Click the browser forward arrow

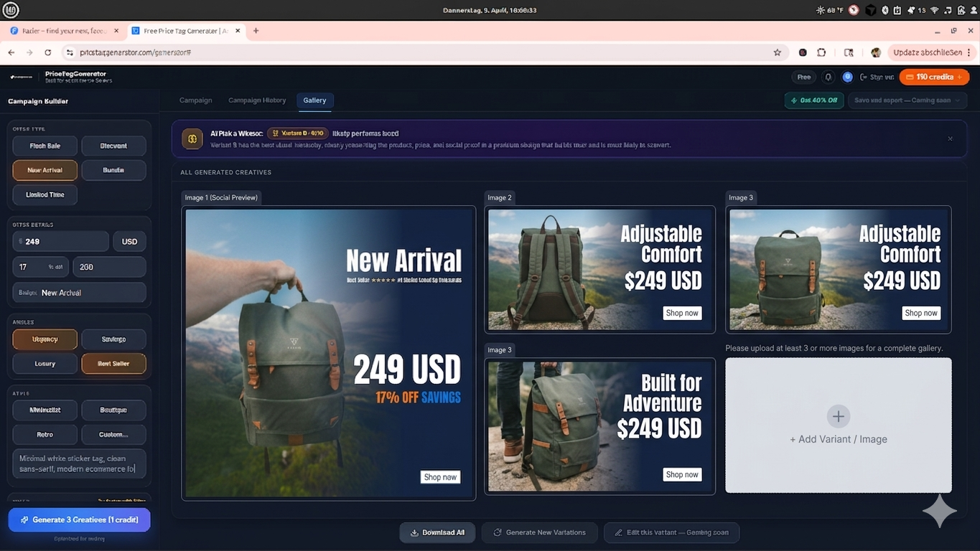pos(29,52)
